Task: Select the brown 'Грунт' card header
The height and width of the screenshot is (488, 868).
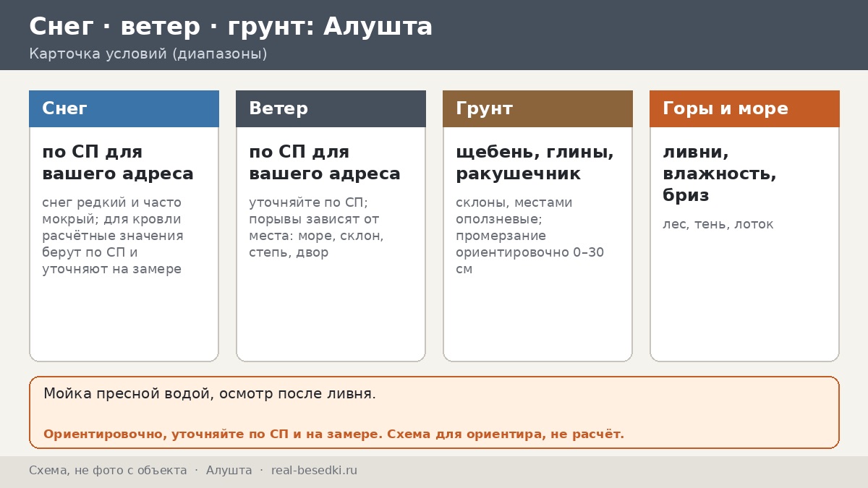Action: (537, 108)
